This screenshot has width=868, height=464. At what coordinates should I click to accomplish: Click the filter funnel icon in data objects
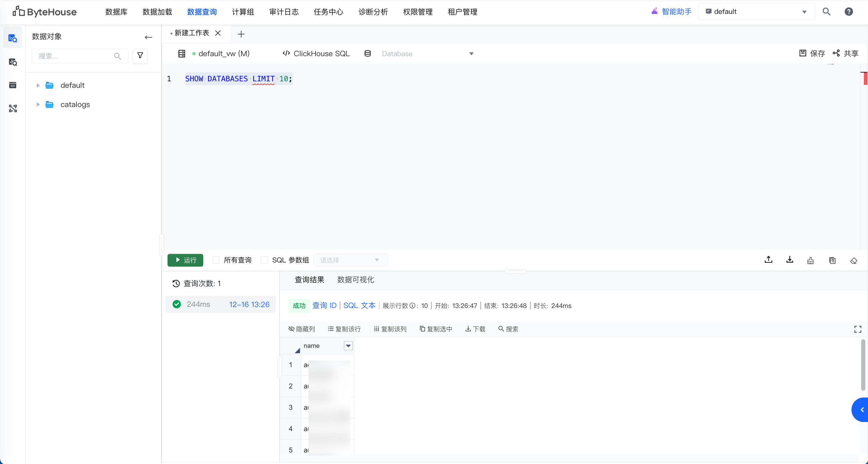point(140,56)
